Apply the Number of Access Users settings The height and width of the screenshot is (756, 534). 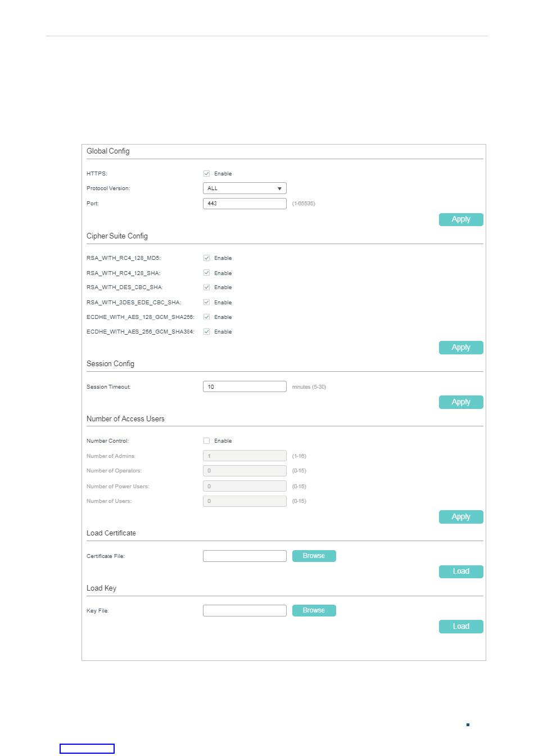point(461,517)
